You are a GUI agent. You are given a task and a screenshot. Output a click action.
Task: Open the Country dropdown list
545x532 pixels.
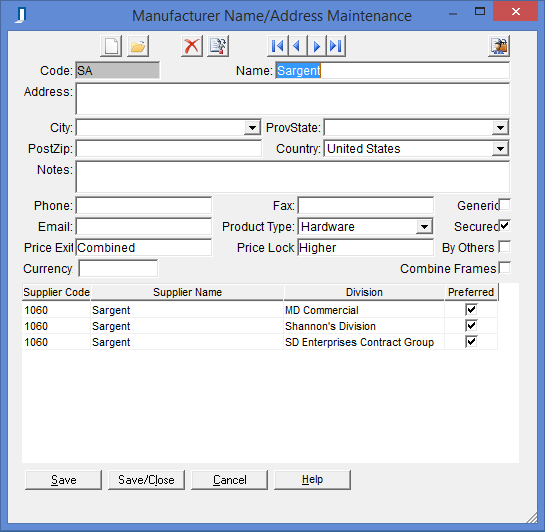(501, 149)
